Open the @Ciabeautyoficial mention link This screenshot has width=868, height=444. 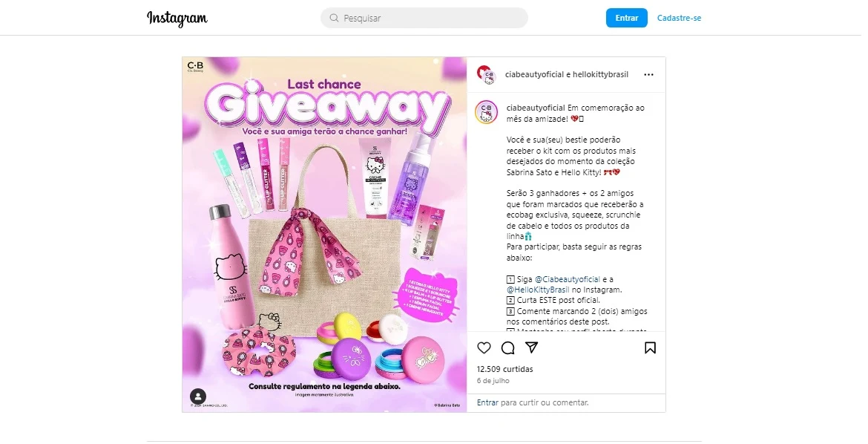click(568, 279)
